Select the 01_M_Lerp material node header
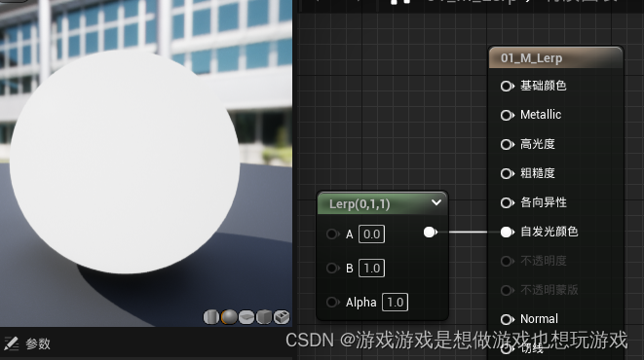Image resolution: width=644 pixels, height=360 pixels. [556, 57]
